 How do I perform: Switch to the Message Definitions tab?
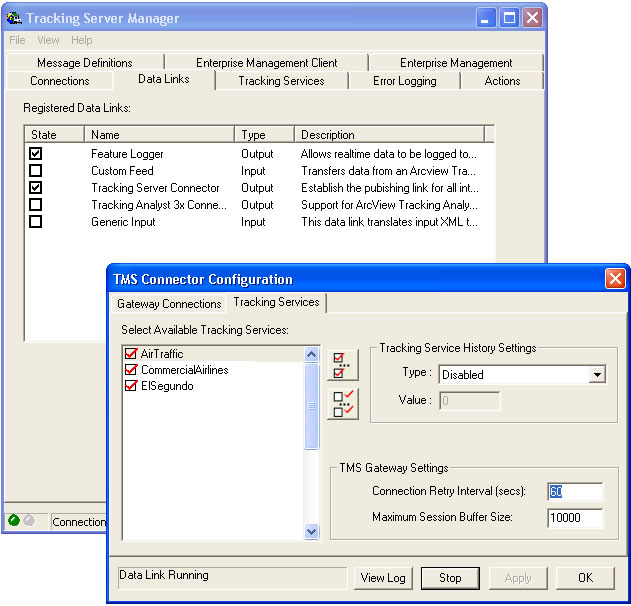85,63
